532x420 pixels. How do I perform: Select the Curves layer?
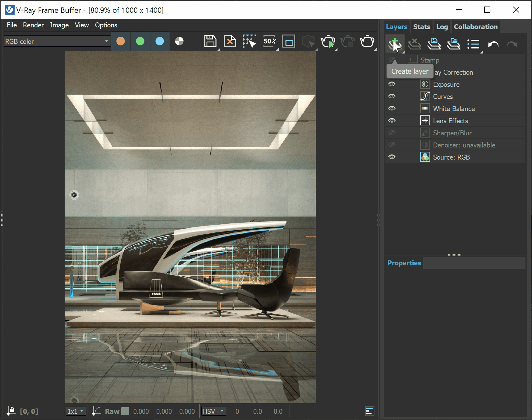tap(443, 96)
